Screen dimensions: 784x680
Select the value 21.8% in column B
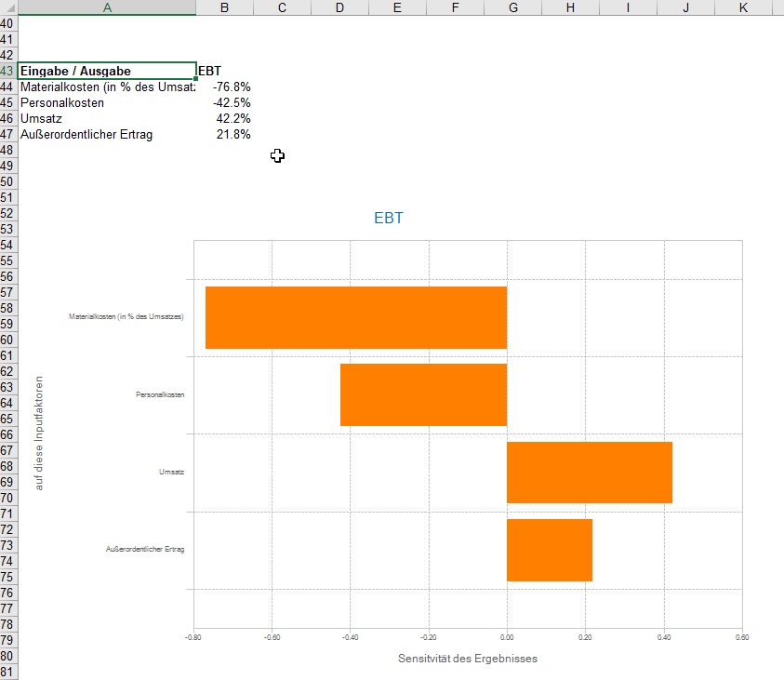(x=224, y=135)
